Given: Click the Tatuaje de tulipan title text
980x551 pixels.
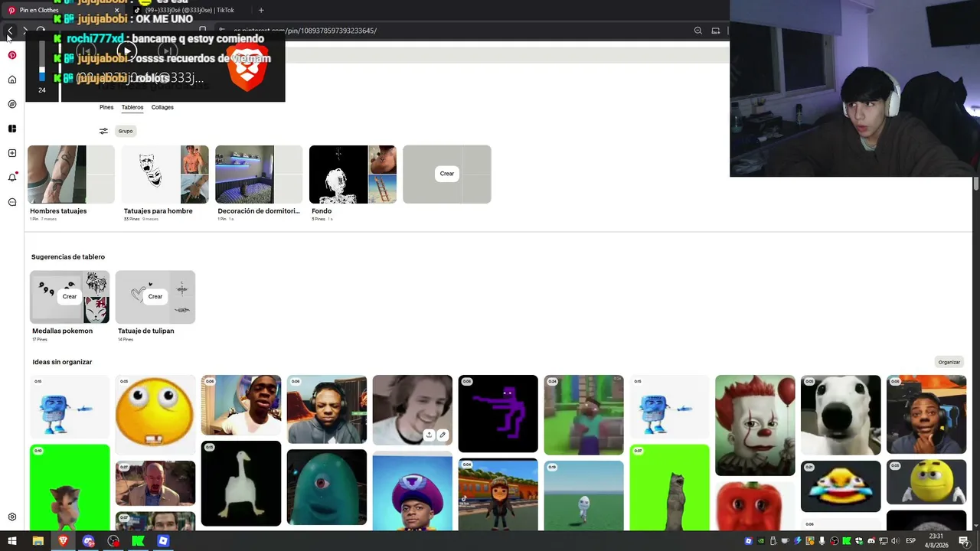Looking at the screenshot, I should tap(145, 331).
